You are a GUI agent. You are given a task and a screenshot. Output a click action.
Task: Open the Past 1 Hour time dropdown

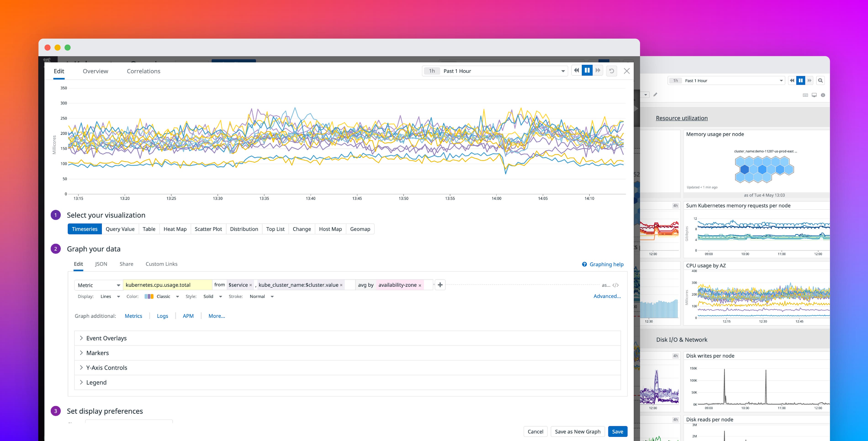pos(495,71)
